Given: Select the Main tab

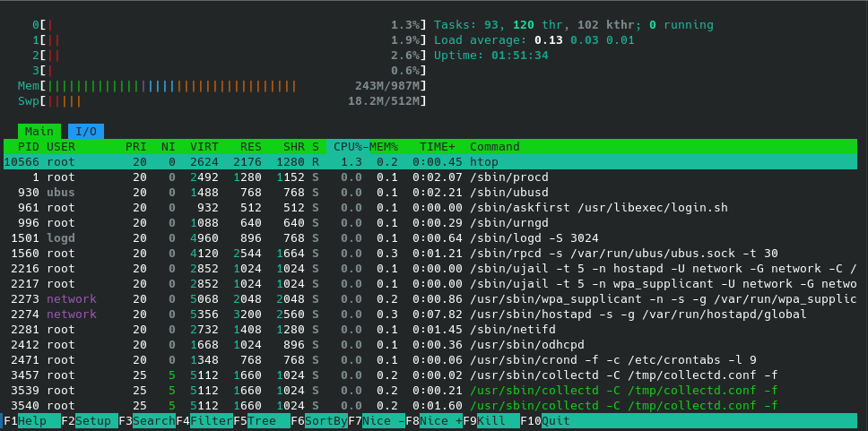Looking at the screenshot, I should (x=39, y=131).
